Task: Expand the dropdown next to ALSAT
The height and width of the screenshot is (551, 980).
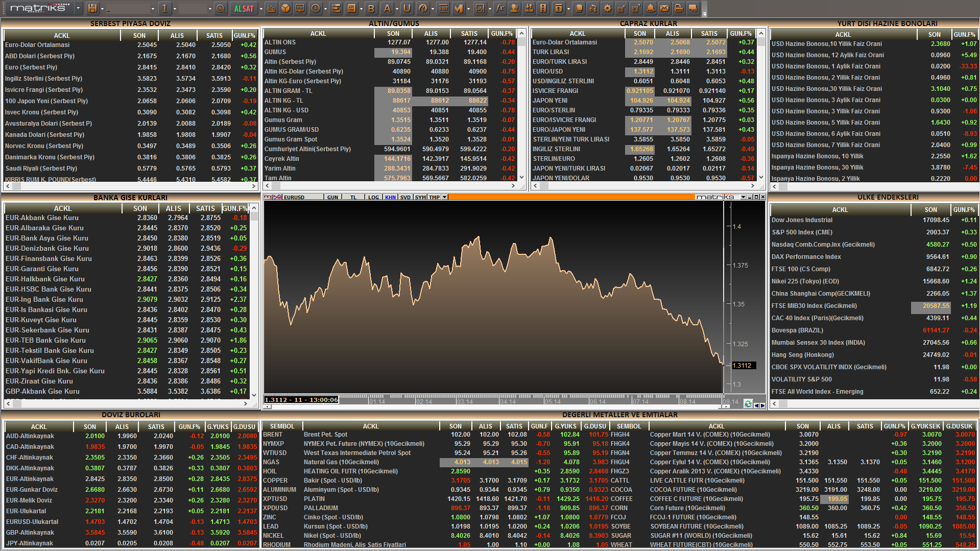Action: pos(261,9)
